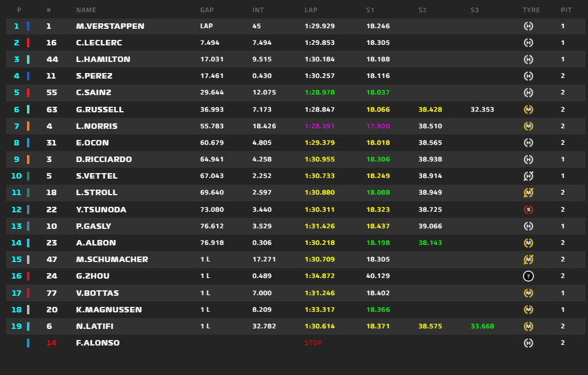Screen dimensions: 588x375
Task: Click F.ALONSO in the last row
Action: coord(98,343)
